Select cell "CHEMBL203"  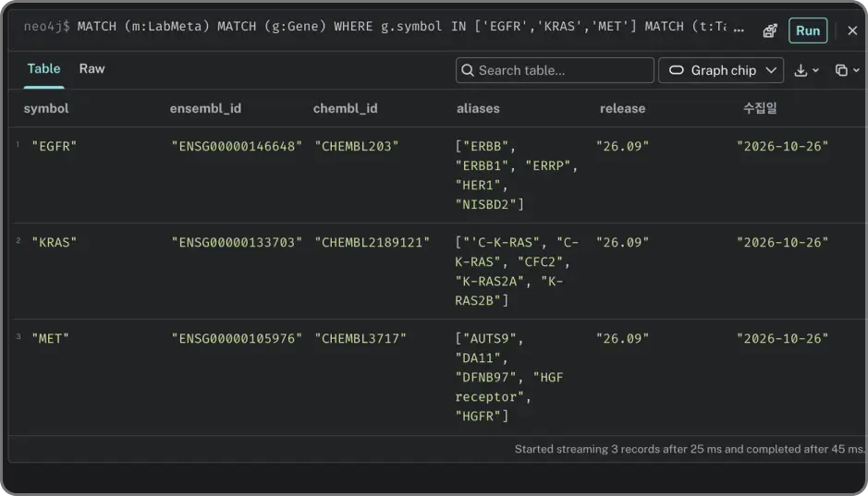(357, 147)
